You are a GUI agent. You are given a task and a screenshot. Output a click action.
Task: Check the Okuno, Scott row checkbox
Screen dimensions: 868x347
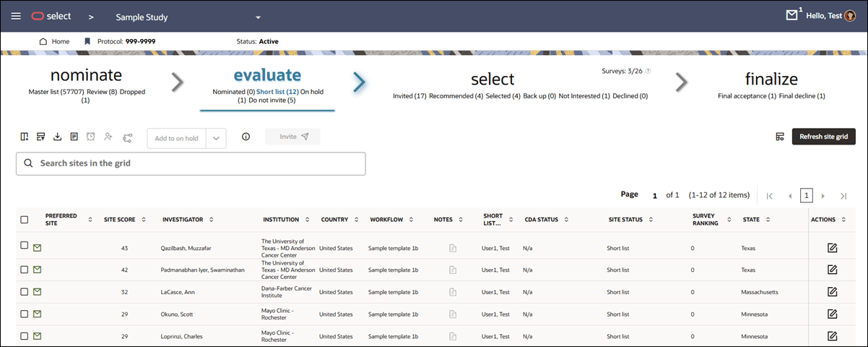tap(24, 314)
